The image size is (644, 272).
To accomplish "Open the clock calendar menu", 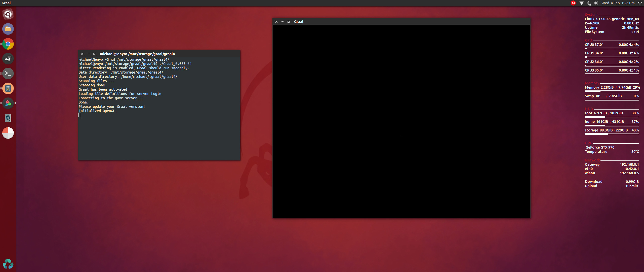I will [618, 3].
